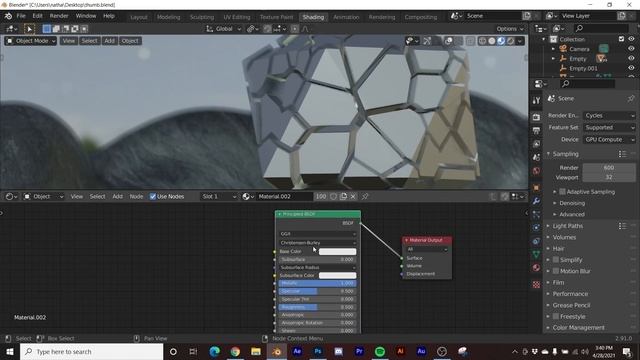Open Christensen-Burley subsurface method dropdown
Screen dimensions: 640x360
(x=318, y=243)
